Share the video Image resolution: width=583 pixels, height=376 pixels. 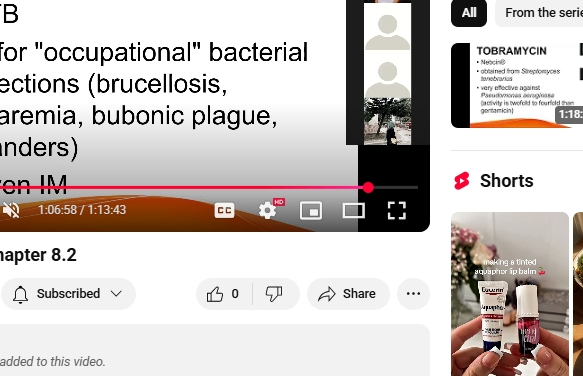(348, 294)
